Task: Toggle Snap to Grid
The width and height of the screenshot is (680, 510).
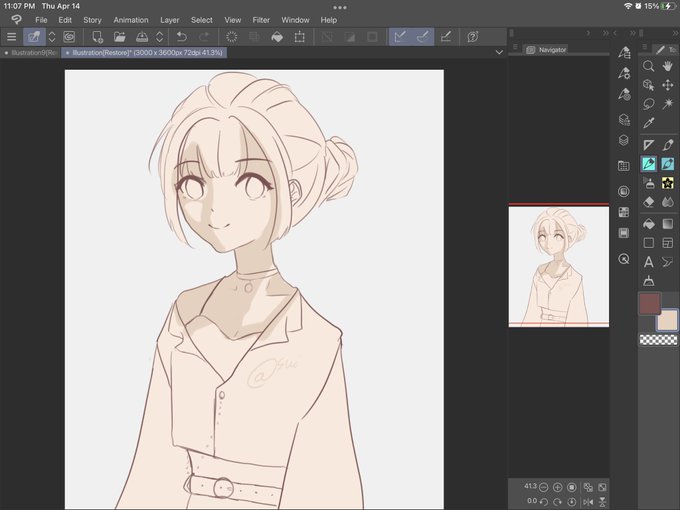Action: (445, 37)
